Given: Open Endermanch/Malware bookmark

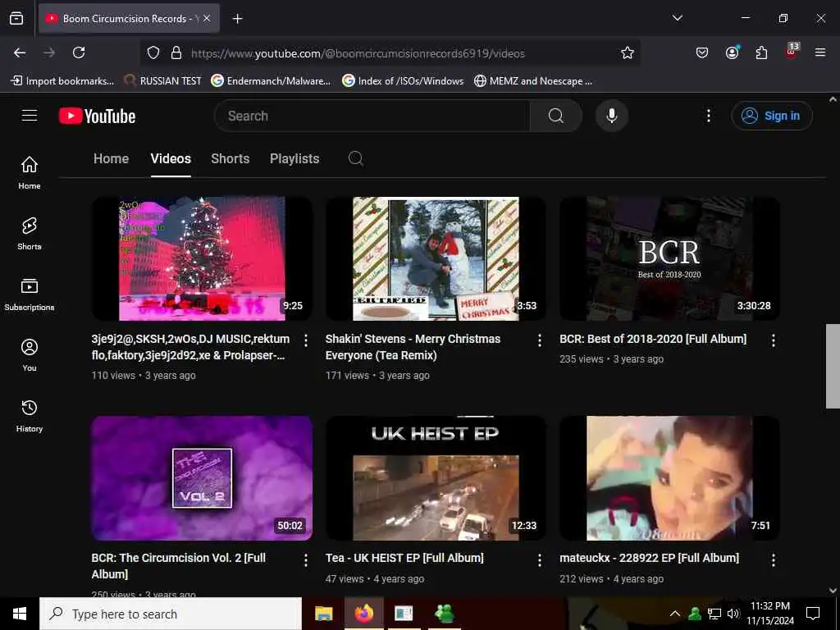Looking at the screenshot, I should [x=271, y=81].
